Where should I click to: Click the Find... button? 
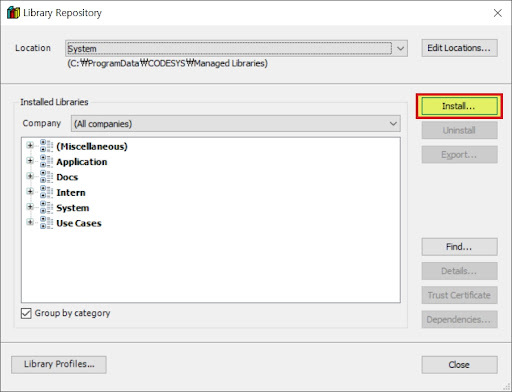[x=459, y=247]
